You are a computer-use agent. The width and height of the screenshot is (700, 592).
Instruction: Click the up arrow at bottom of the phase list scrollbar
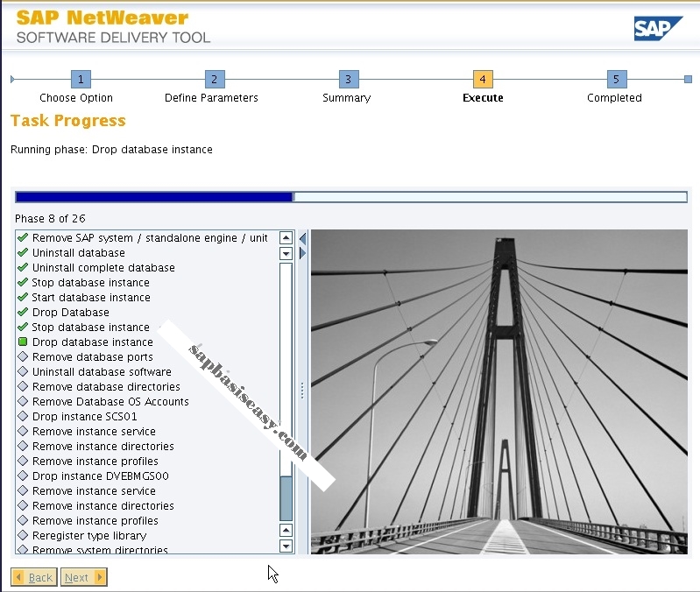(286, 530)
